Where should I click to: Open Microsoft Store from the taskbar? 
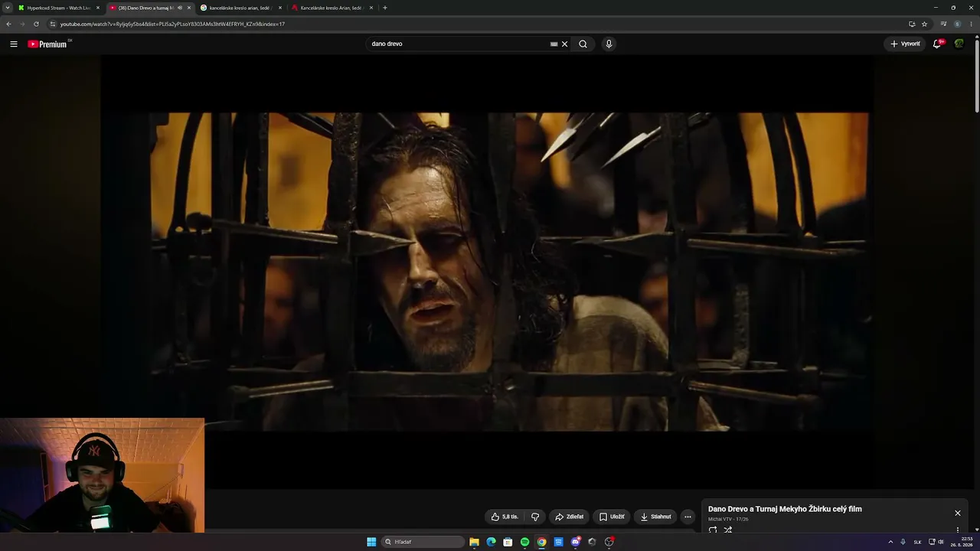pyautogui.click(x=508, y=542)
